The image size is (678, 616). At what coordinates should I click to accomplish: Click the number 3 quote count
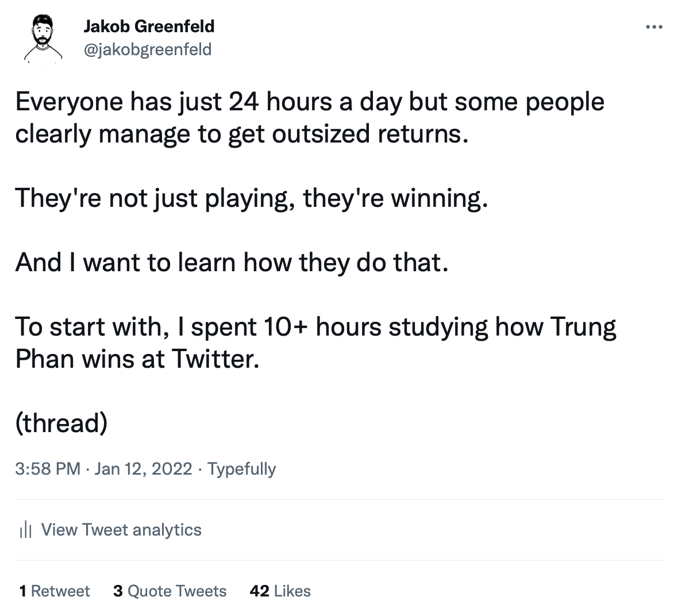pyautogui.click(x=118, y=591)
